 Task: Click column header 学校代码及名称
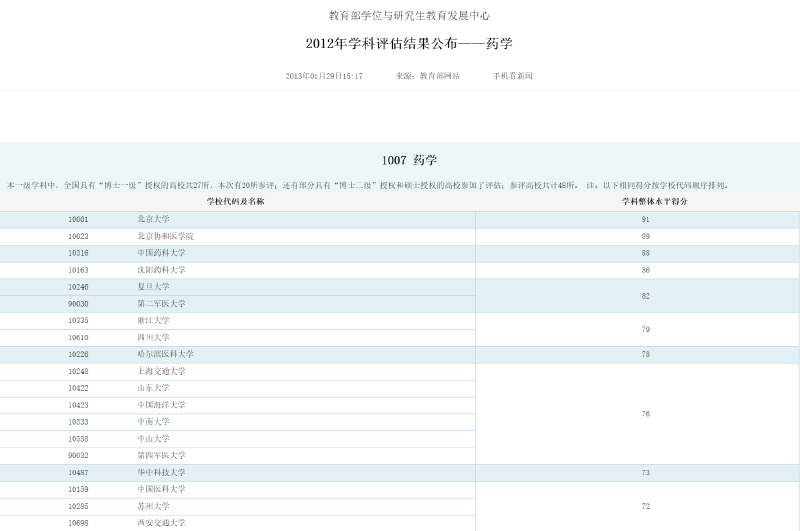click(235, 201)
